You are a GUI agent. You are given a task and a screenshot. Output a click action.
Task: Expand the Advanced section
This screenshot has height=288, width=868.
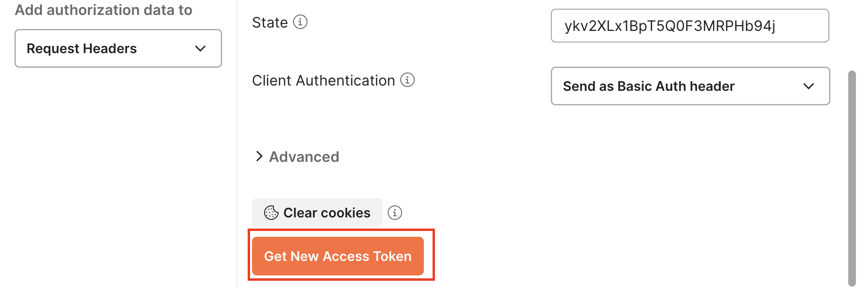pyautogui.click(x=304, y=157)
